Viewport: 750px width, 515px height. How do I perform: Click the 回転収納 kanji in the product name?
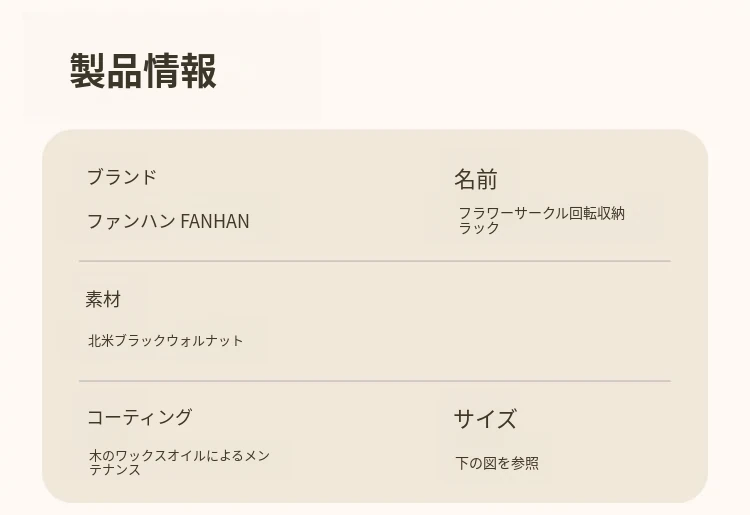point(597,213)
